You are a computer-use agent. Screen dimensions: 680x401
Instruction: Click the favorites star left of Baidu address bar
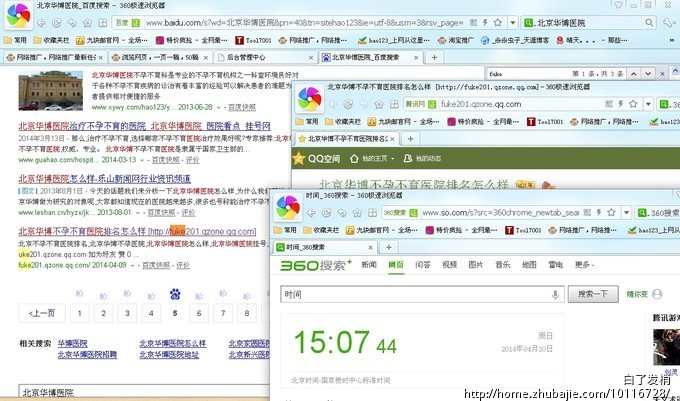87,23
